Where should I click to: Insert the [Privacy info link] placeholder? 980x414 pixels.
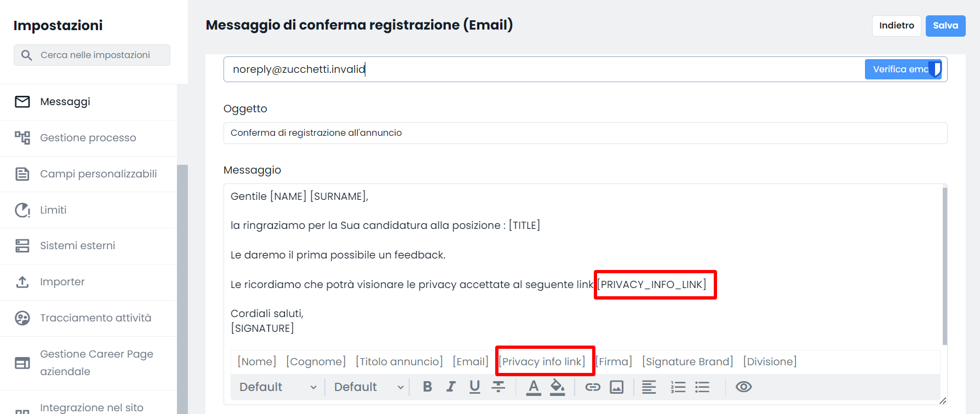tap(542, 361)
